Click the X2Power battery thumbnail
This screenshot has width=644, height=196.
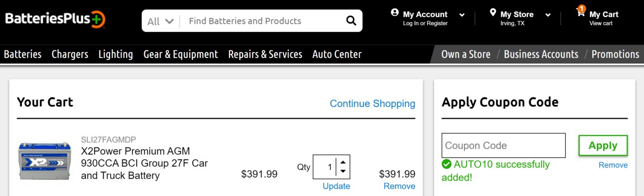[x=44, y=160]
